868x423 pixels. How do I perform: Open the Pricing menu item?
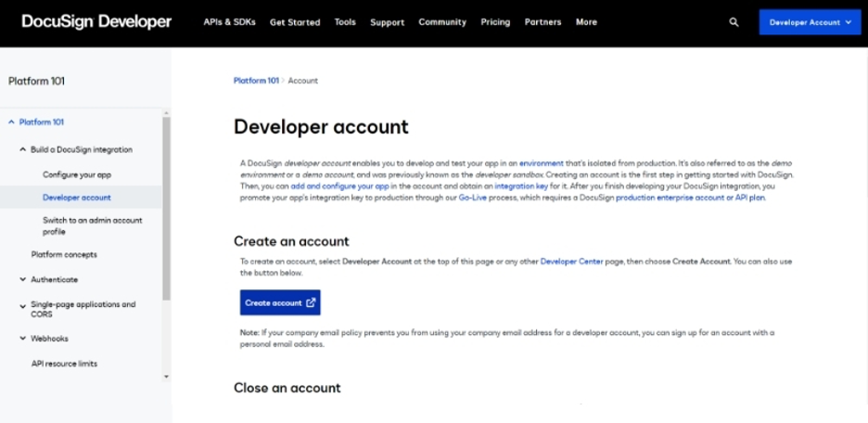495,22
